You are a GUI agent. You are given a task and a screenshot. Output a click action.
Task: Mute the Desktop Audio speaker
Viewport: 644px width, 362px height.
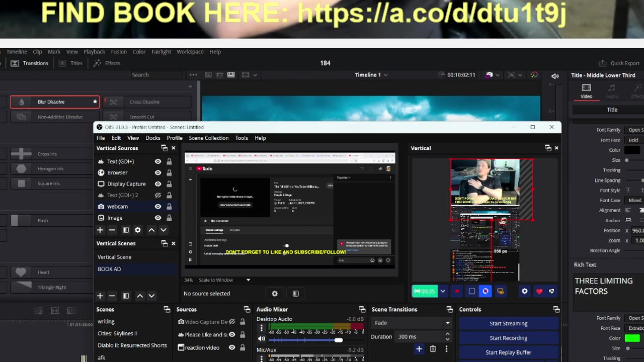pyautogui.click(x=261, y=339)
